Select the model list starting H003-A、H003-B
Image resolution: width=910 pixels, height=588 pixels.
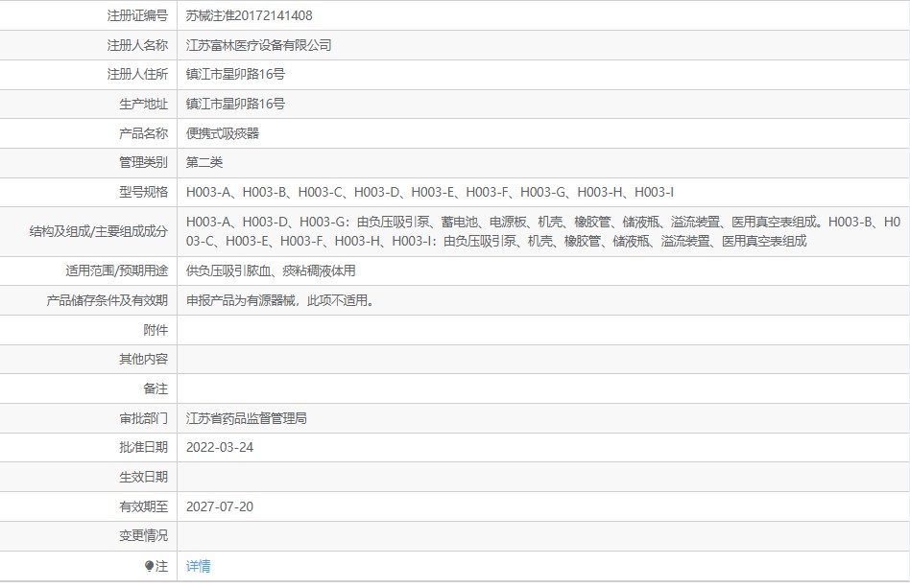tap(430, 192)
